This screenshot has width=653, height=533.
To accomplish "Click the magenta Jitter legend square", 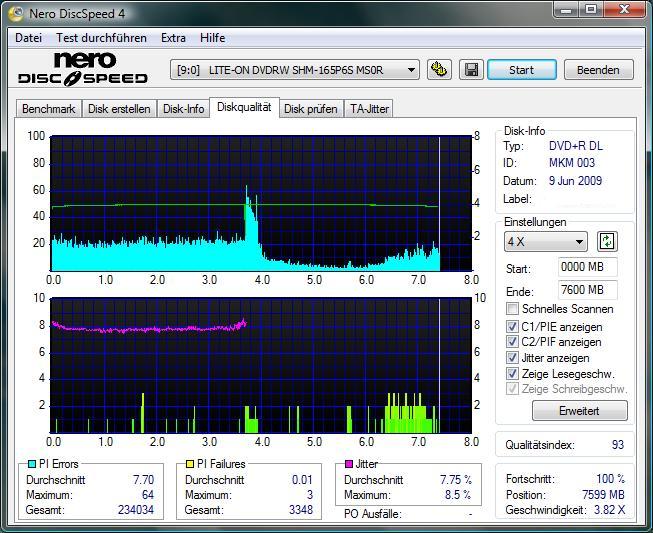I will pos(349,464).
